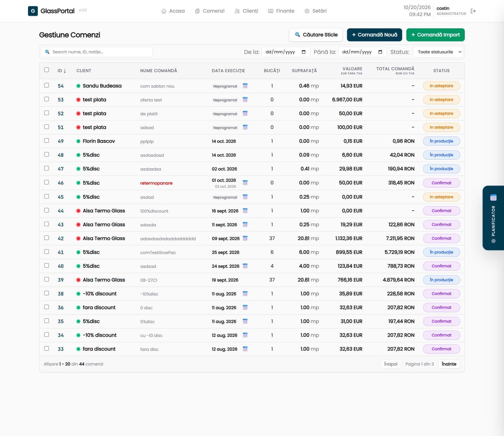Open the Până la date picker icon

pos(380,52)
